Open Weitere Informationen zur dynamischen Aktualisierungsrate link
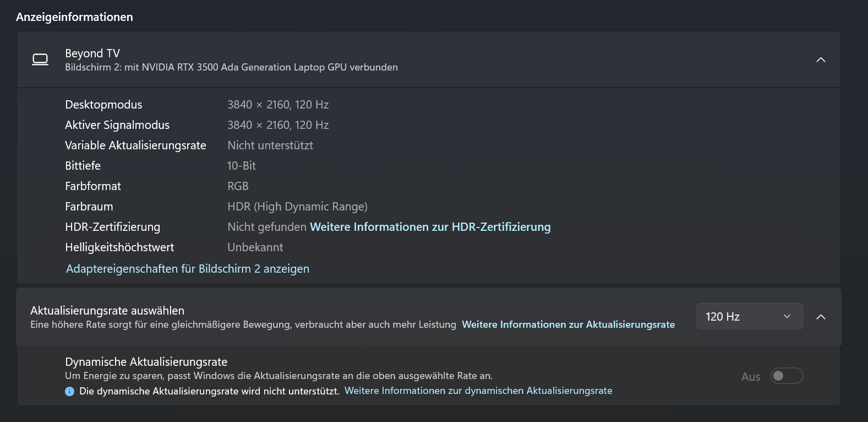This screenshot has height=422, width=868. [x=478, y=391]
